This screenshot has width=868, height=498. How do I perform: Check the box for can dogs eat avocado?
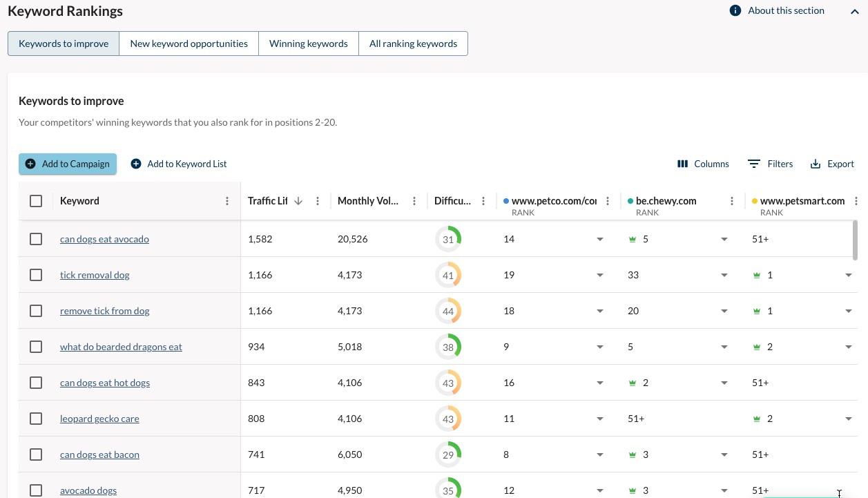36,239
